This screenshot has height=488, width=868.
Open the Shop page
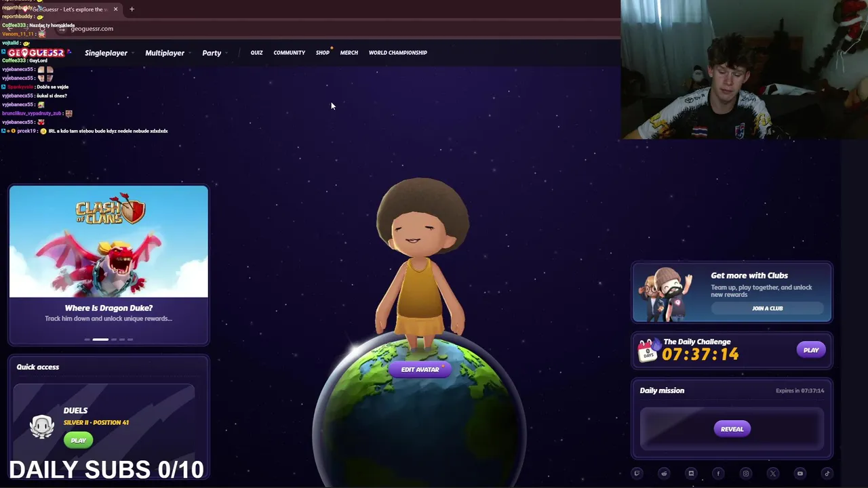pyautogui.click(x=323, y=53)
